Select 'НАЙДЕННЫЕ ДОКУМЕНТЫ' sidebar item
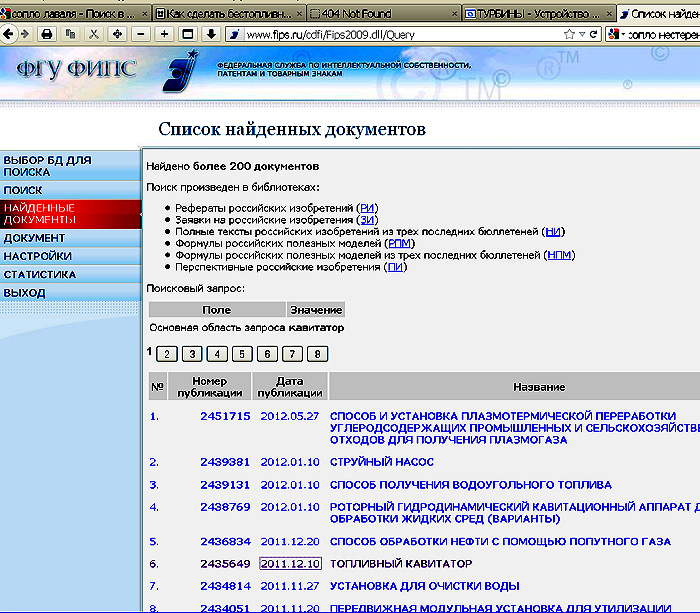Screen dimensions: 700x613 click(71, 214)
